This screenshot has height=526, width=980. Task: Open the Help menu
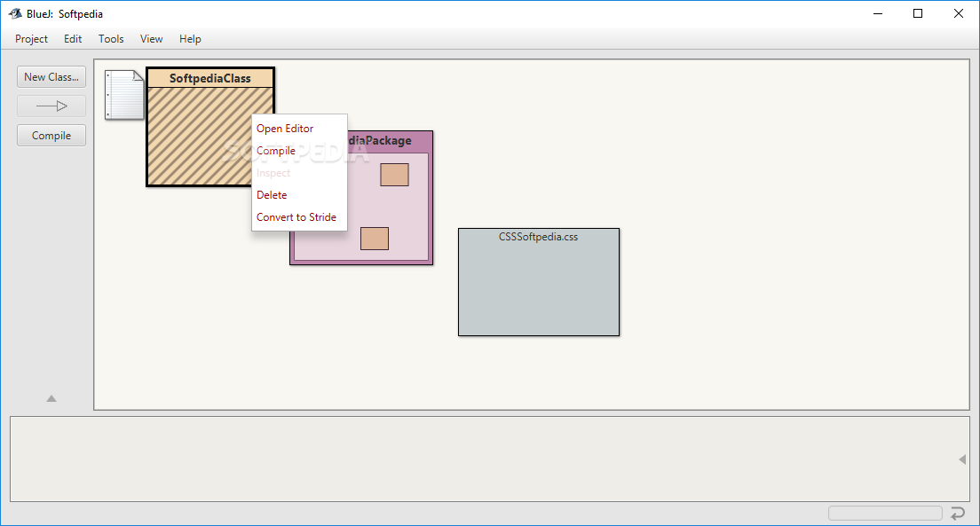190,39
